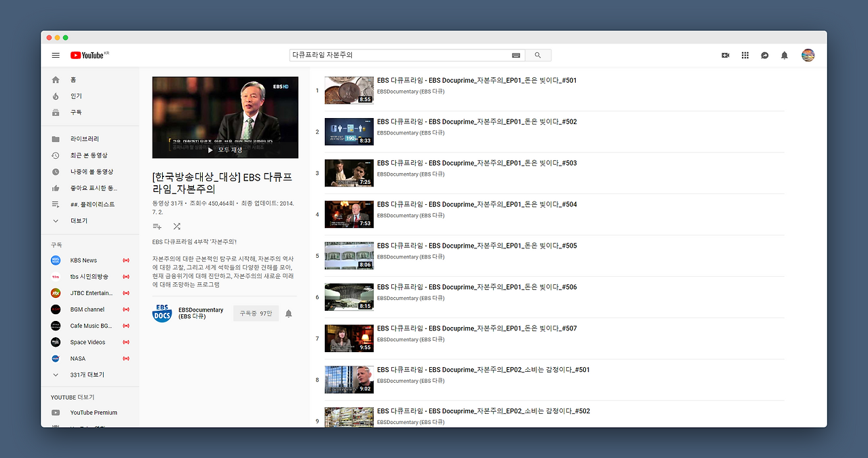Click the ##. 플레이리스트 list icon
The image size is (868, 458).
click(x=56, y=204)
